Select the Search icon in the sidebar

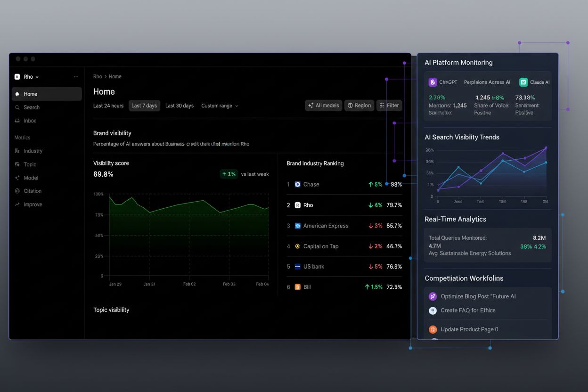[17, 107]
